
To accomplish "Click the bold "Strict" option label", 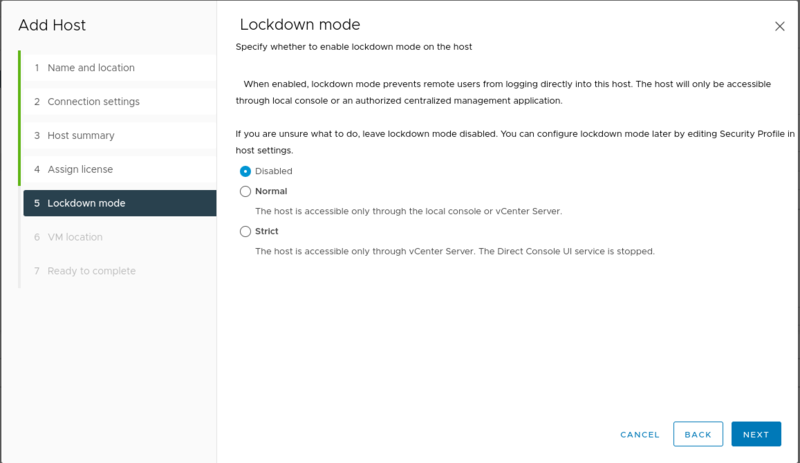I will tap(267, 231).
